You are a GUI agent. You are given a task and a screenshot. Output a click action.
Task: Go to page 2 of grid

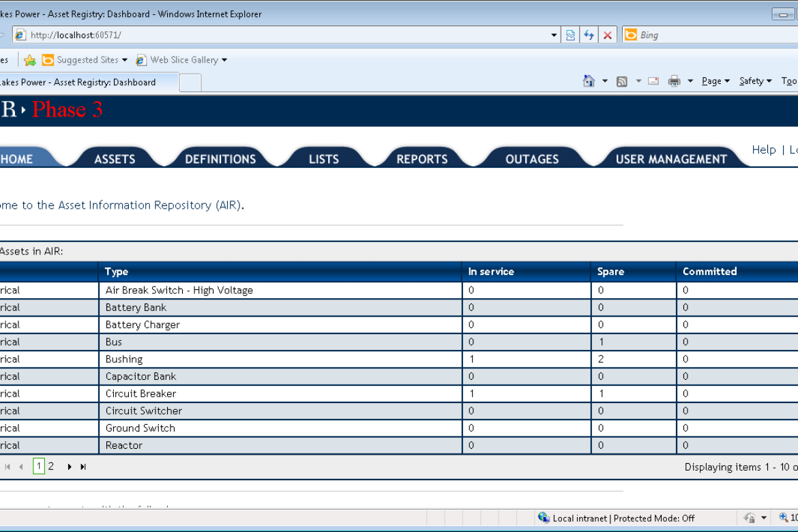(51, 467)
